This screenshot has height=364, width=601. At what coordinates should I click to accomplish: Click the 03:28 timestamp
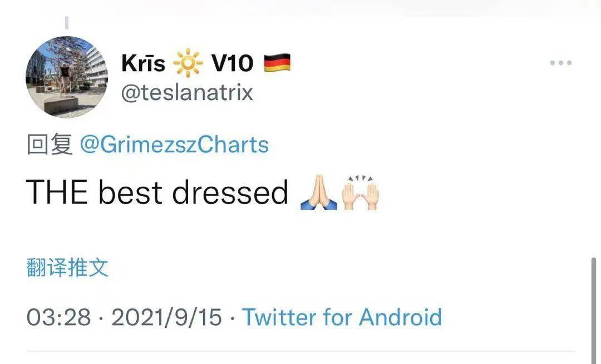pyautogui.click(x=58, y=317)
